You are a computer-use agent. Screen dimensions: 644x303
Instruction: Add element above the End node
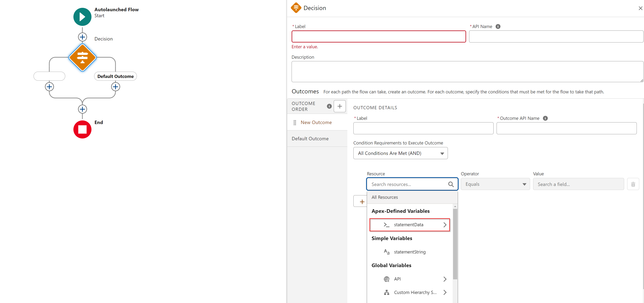(x=82, y=109)
